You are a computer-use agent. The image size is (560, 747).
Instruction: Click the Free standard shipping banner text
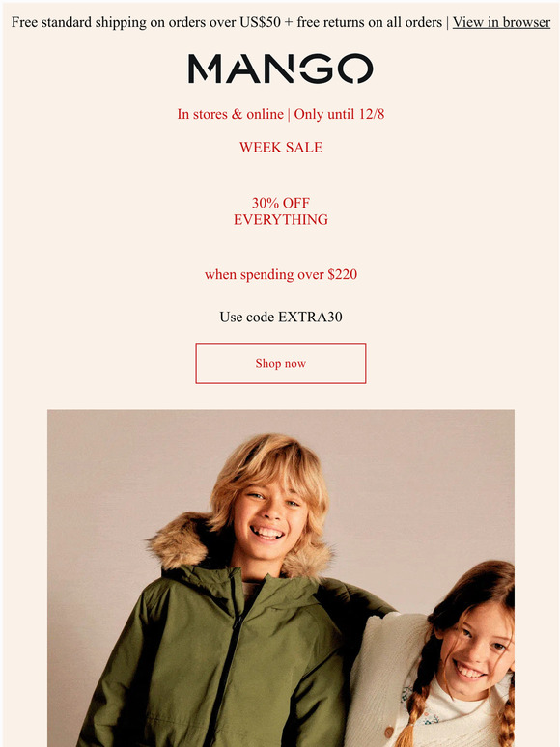click(x=146, y=22)
